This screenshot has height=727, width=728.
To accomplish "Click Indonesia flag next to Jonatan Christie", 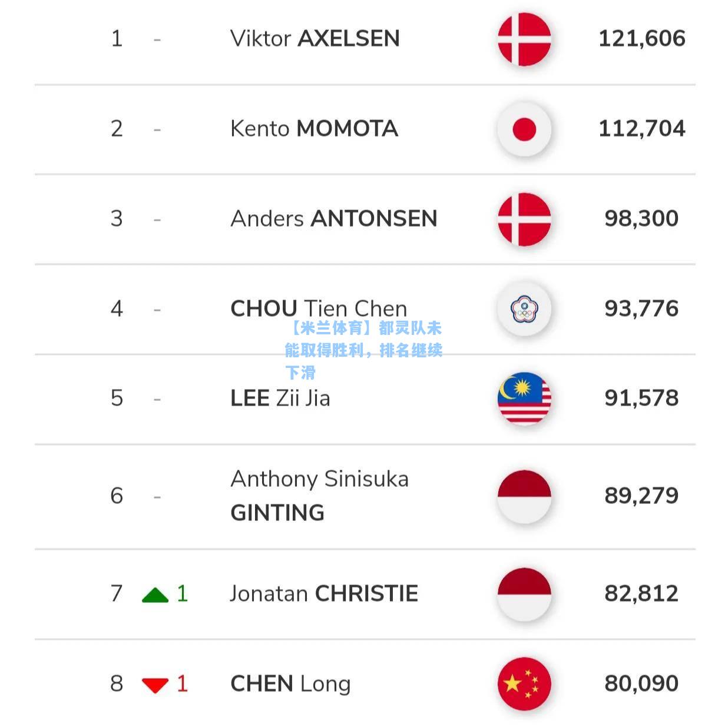I will coord(524,594).
